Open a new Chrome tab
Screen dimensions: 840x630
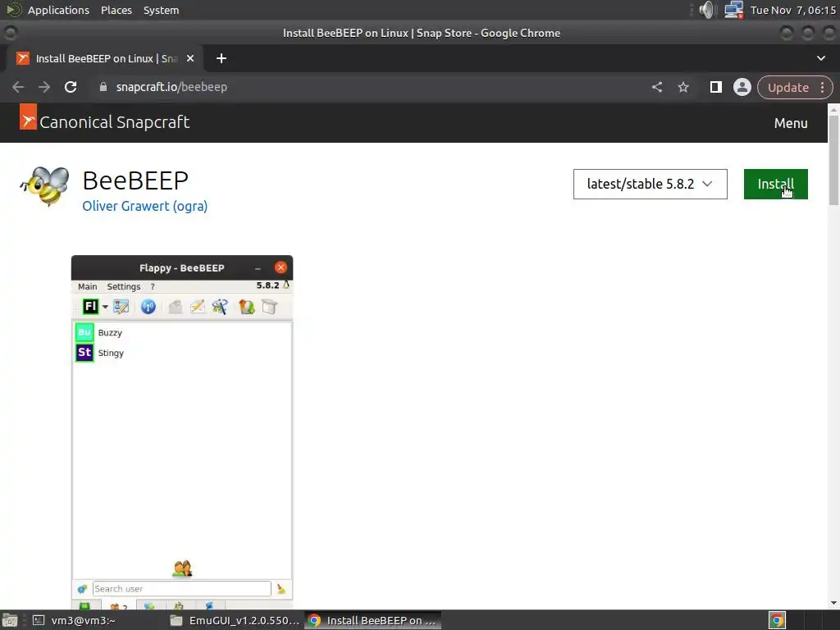[221, 58]
